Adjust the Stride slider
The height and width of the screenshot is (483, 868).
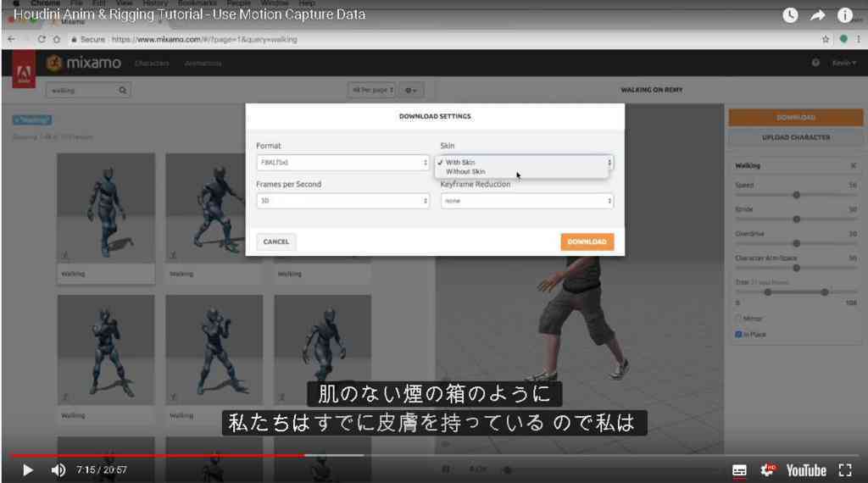pyautogui.click(x=797, y=219)
